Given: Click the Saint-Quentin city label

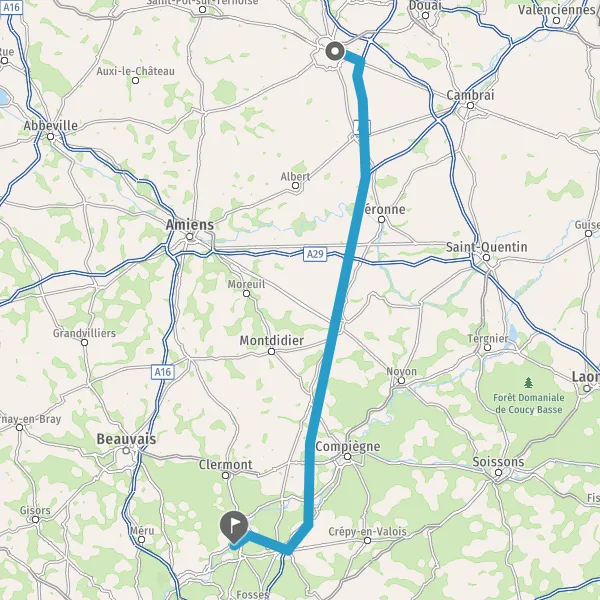Looking at the screenshot, I should (486, 247).
